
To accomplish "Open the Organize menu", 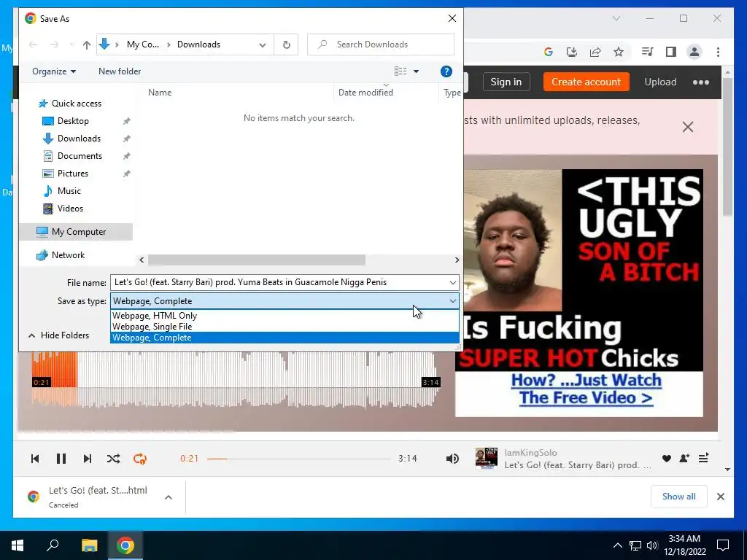I will 54,71.
